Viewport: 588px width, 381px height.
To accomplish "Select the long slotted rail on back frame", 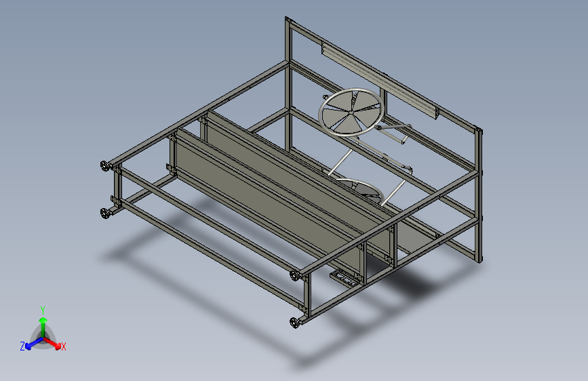I will [x=380, y=81].
